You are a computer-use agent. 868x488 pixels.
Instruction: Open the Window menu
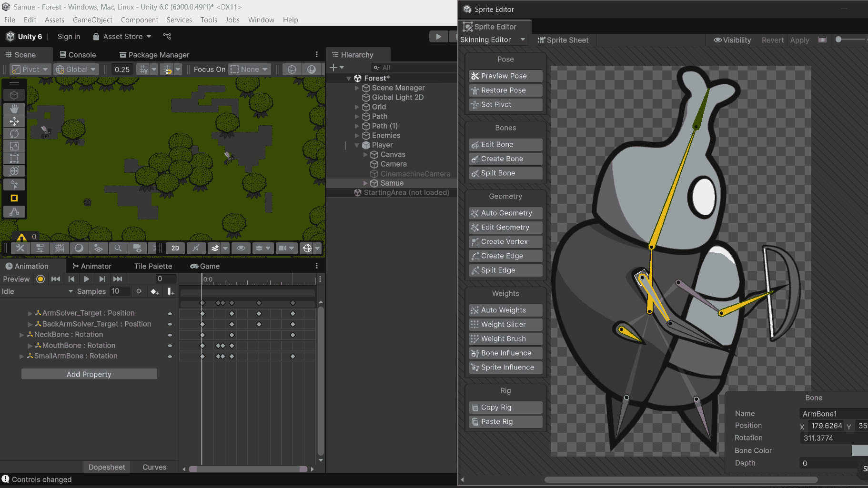pos(261,20)
